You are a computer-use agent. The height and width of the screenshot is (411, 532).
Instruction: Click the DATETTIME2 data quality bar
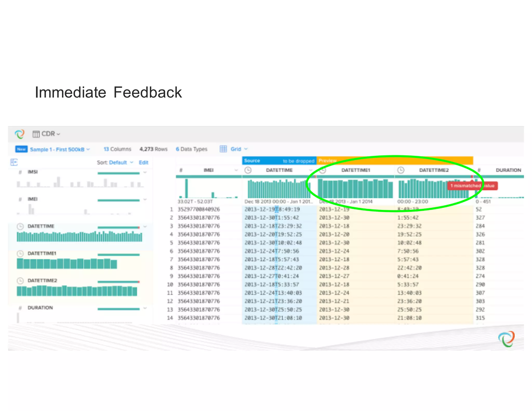click(x=433, y=177)
